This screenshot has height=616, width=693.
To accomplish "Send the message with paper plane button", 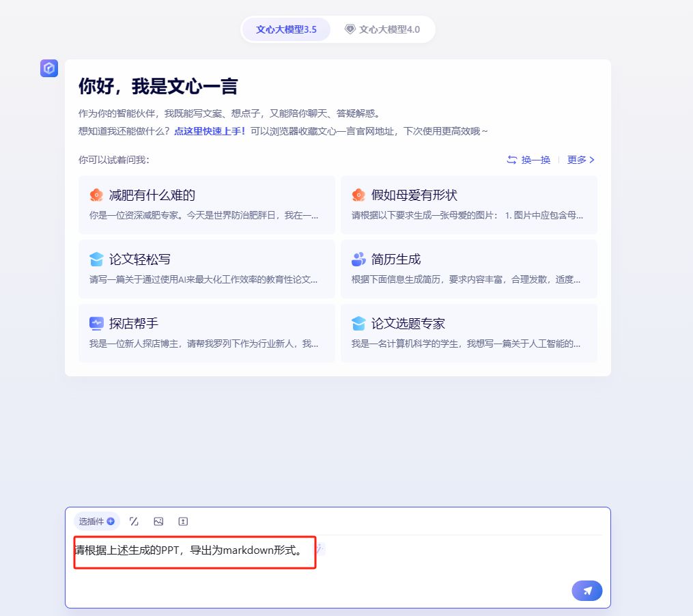I will click(587, 591).
